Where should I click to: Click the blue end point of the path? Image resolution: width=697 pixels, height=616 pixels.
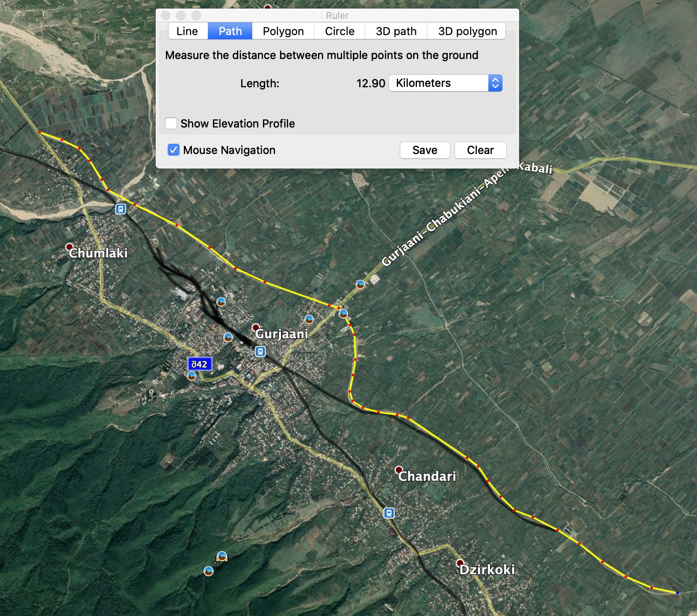(x=677, y=593)
